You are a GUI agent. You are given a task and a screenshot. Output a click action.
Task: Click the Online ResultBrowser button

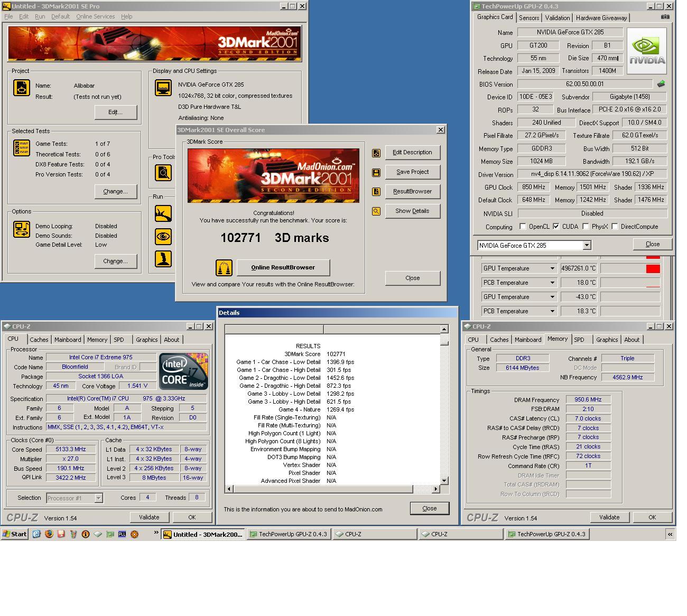click(283, 267)
